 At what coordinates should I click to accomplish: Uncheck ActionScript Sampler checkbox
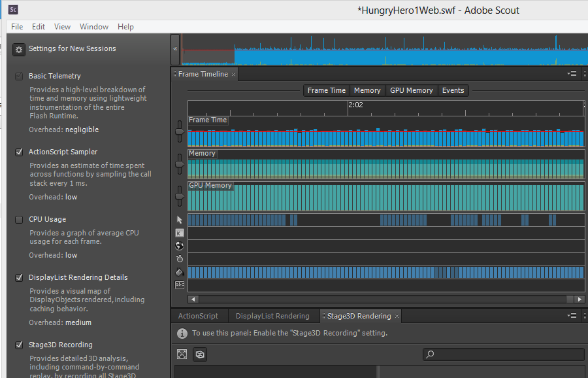tap(19, 152)
